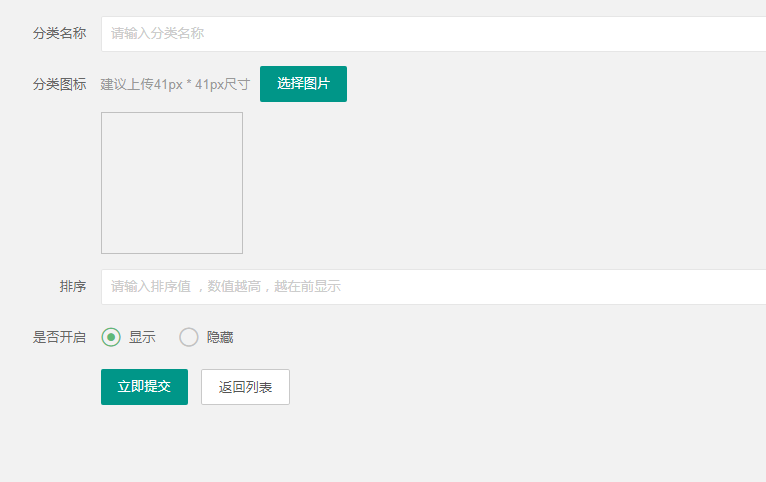
Task: Click the 是否开启 label
Action: tap(59, 337)
